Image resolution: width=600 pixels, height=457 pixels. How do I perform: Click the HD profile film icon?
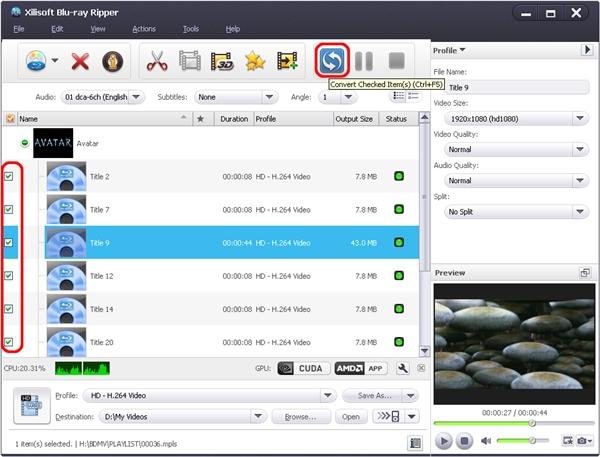pos(32,405)
